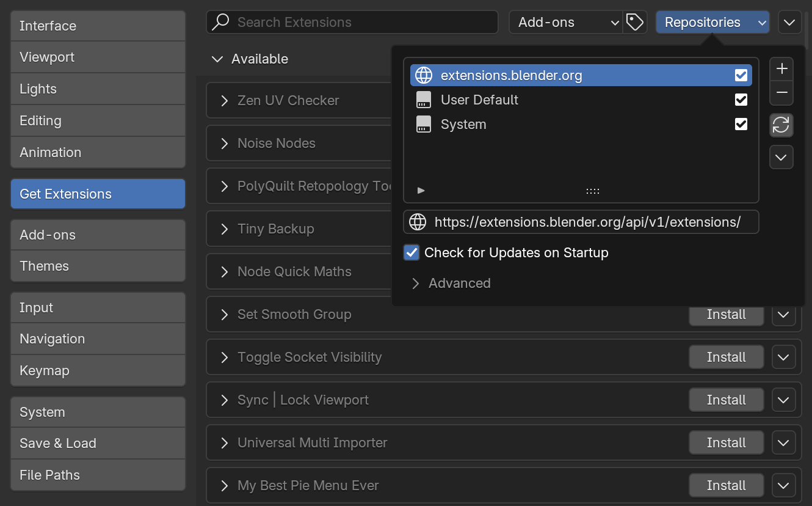Expand Node Quick Maths details
The image size is (812, 506).
[225, 271]
